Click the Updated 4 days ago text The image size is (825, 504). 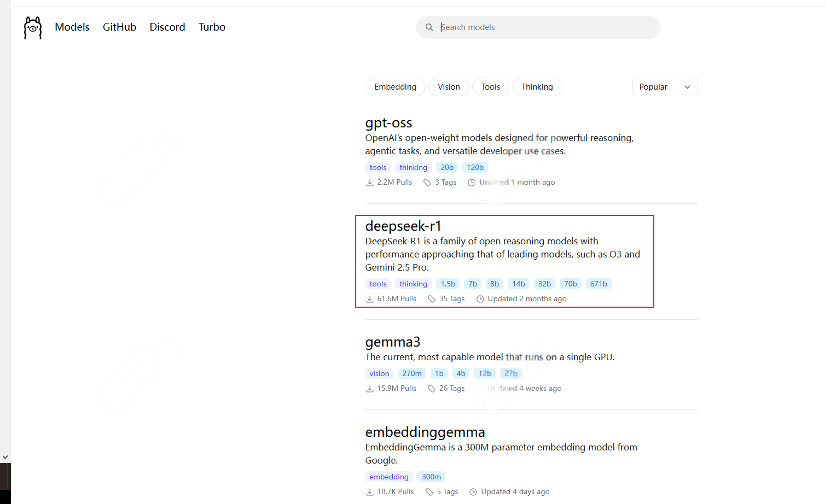click(x=515, y=492)
